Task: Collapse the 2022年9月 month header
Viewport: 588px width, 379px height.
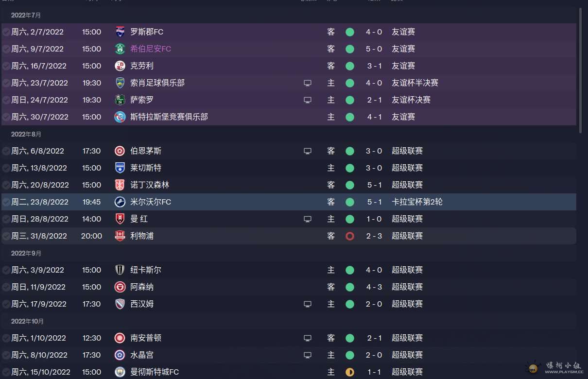Action: pos(26,253)
